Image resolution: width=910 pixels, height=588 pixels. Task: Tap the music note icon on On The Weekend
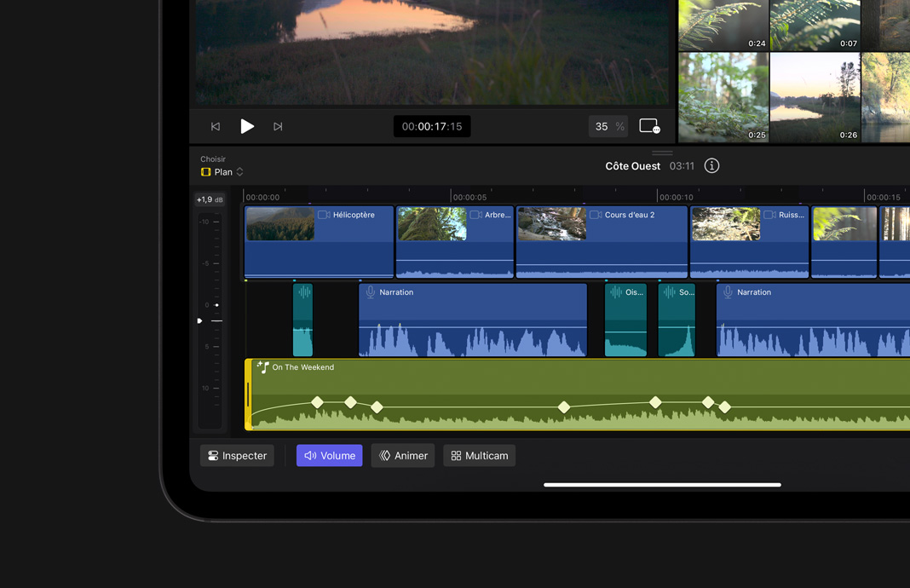[x=265, y=367]
